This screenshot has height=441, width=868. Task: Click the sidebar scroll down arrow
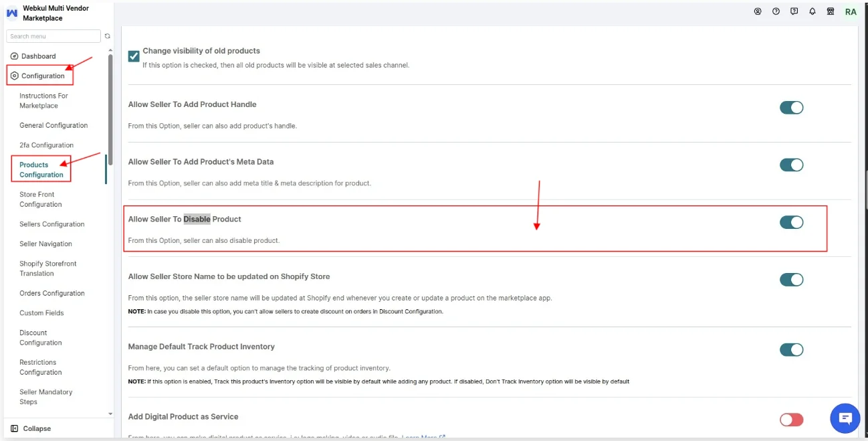click(110, 414)
